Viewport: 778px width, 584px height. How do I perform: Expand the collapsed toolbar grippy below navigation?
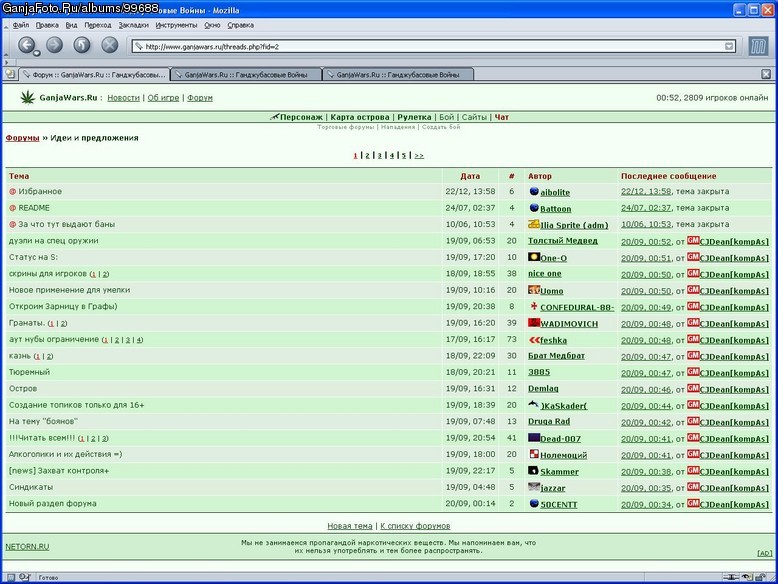point(6,63)
